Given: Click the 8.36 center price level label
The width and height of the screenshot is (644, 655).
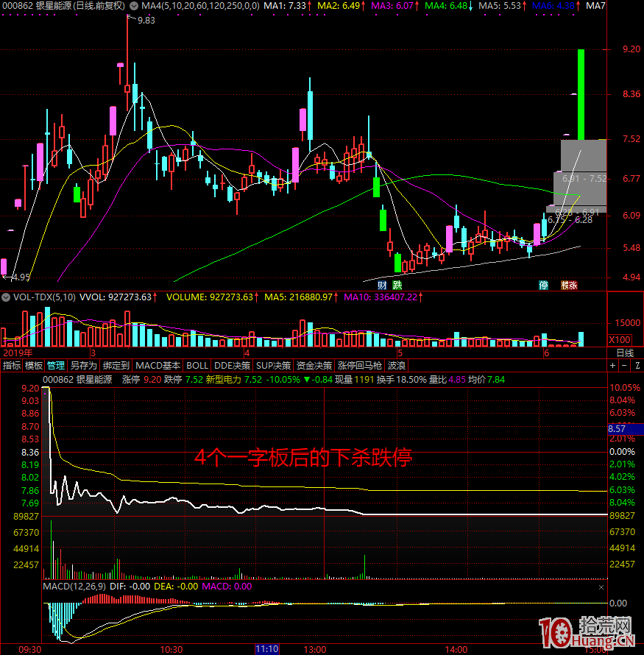Looking at the screenshot, I should (x=30, y=453).
